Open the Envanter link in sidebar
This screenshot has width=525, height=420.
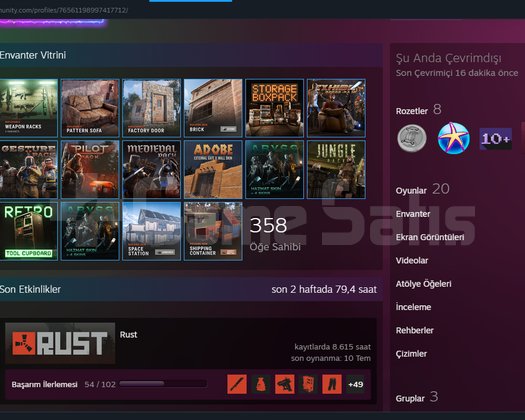pos(413,214)
